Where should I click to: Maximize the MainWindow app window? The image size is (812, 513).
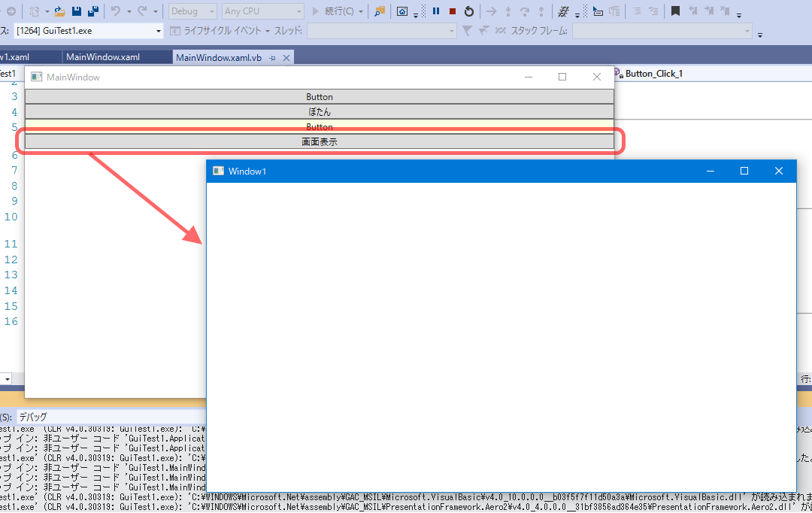tap(562, 77)
